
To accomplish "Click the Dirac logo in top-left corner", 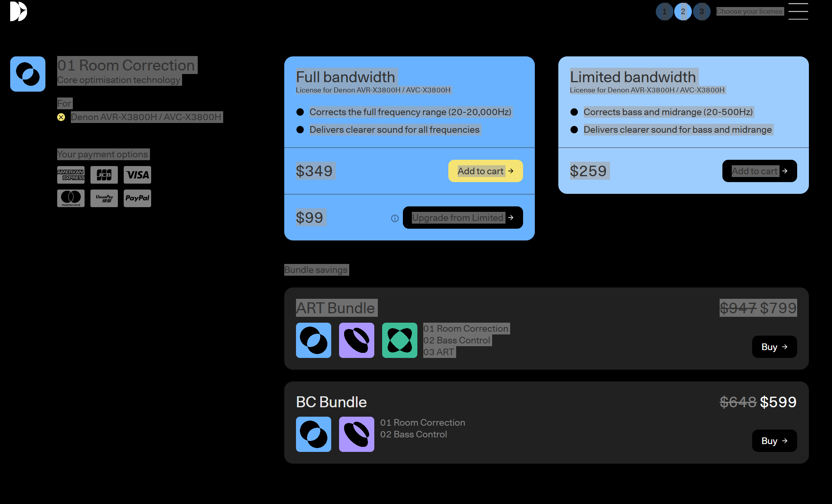I will (x=18, y=11).
